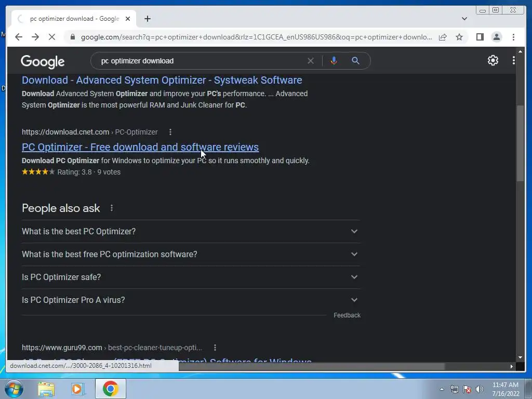Open Action Center flag icon

pyautogui.click(x=467, y=389)
